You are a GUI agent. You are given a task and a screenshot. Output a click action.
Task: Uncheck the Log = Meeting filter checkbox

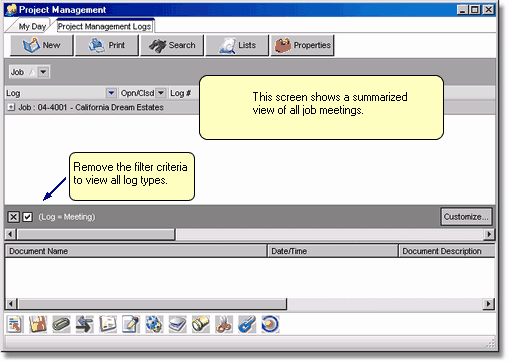27,217
